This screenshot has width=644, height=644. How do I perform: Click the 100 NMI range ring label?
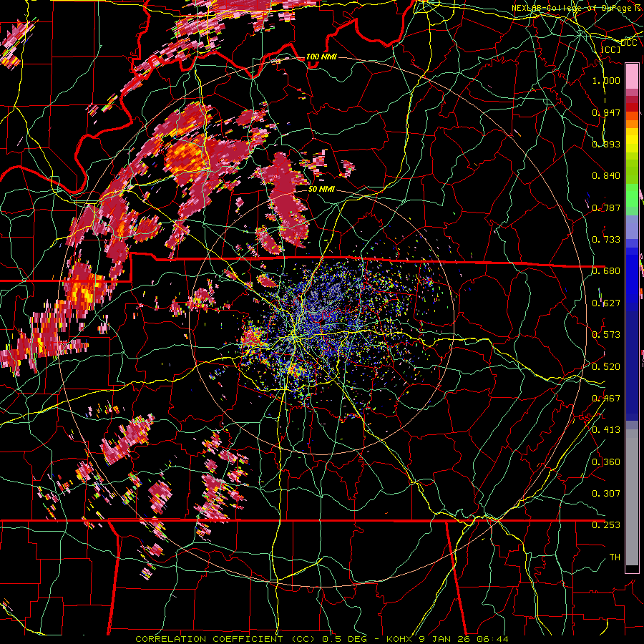[321, 57]
